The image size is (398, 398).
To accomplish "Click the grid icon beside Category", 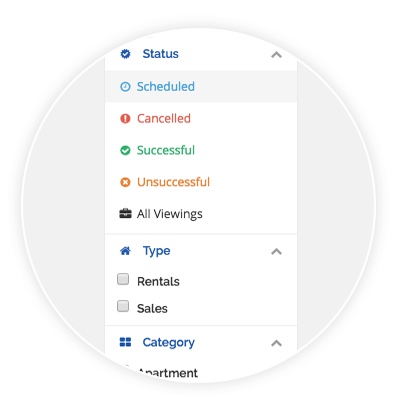I will pyautogui.click(x=125, y=342).
